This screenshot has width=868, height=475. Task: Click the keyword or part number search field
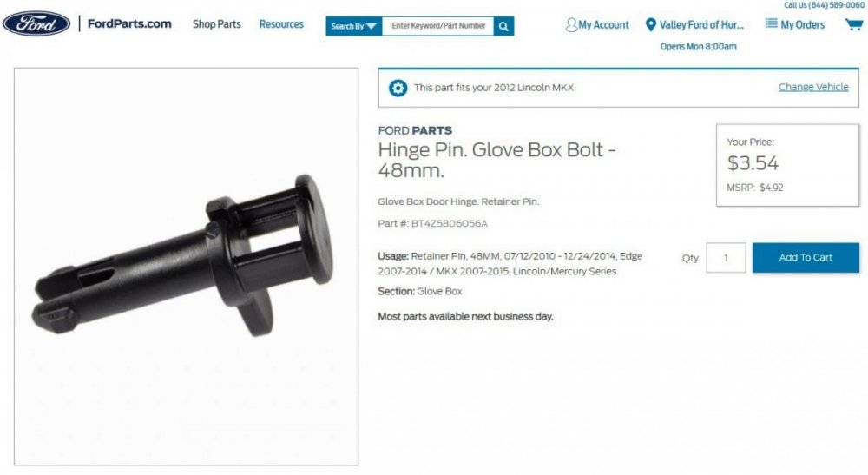point(437,26)
